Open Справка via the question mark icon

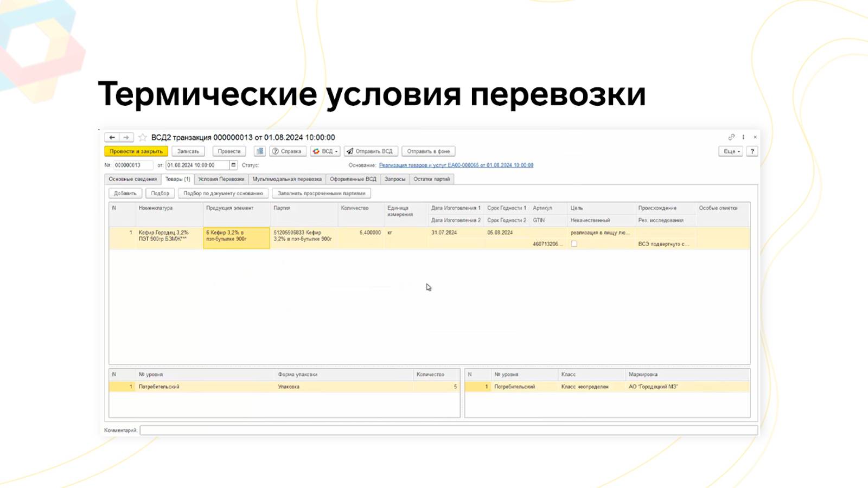point(274,151)
